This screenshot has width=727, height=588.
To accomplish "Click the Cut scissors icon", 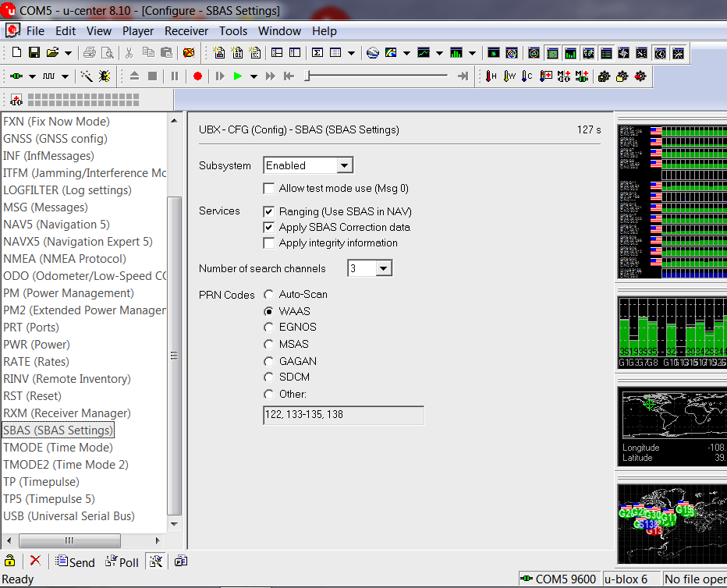I will 129,52.
